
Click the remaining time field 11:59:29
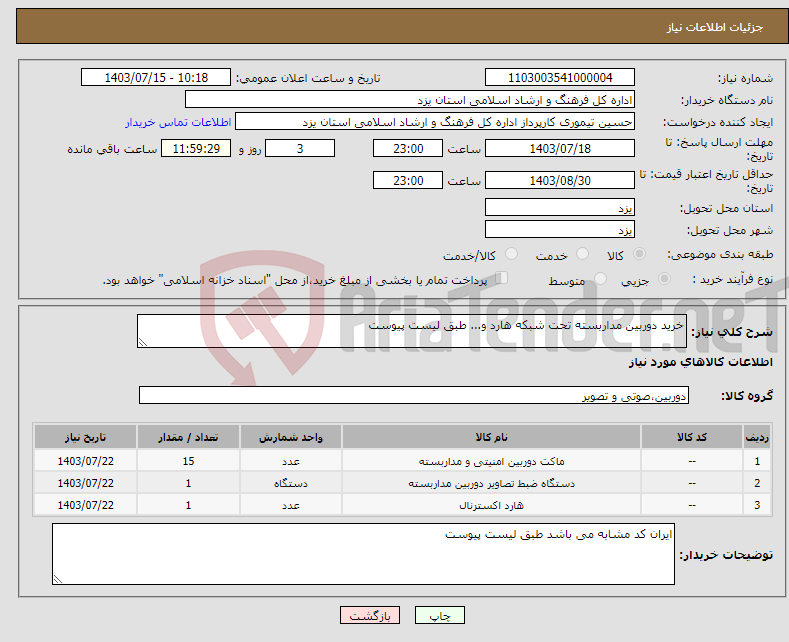click(x=196, y=148)
